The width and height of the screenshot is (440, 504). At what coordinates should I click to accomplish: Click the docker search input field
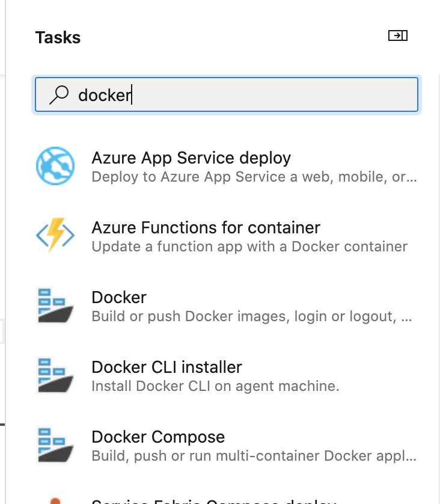pos(227,94)
